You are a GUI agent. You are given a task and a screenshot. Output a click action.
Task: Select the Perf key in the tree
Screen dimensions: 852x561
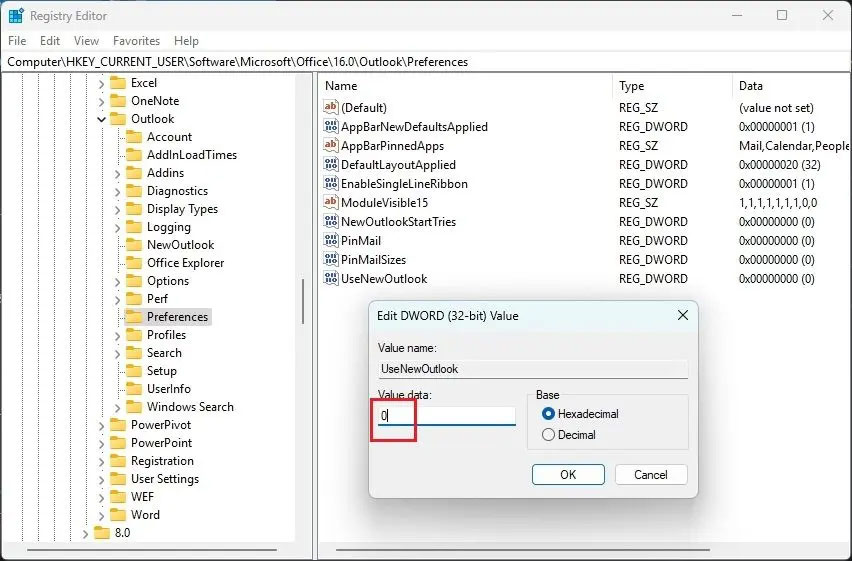tap(157, 298)
